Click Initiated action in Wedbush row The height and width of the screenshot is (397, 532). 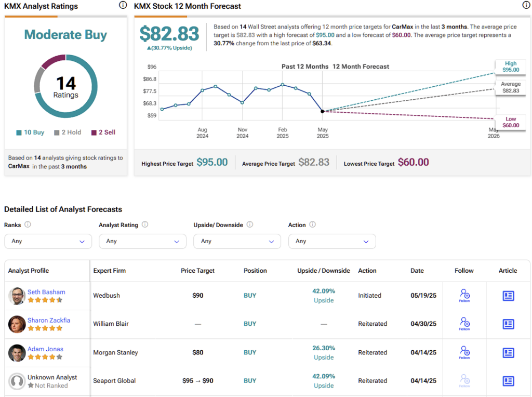click(369, 296)
